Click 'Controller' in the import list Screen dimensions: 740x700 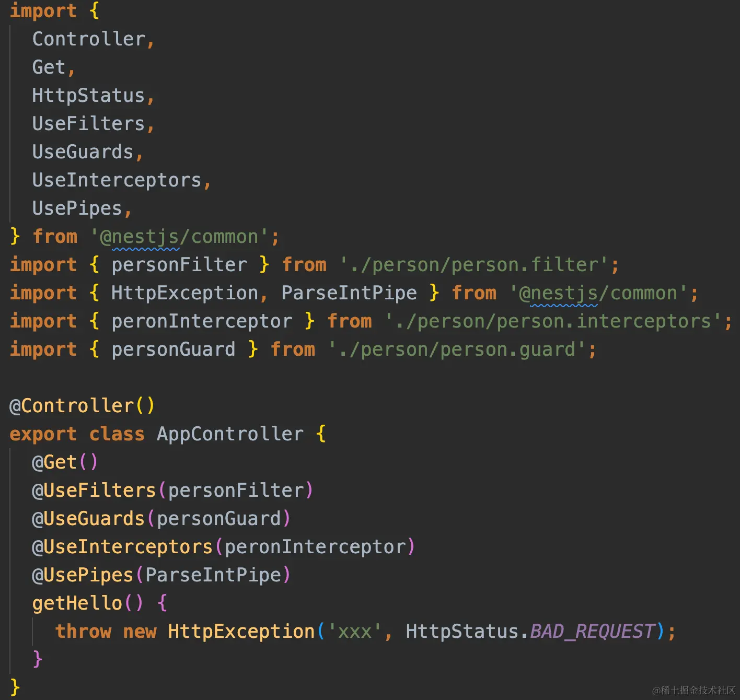89,39
